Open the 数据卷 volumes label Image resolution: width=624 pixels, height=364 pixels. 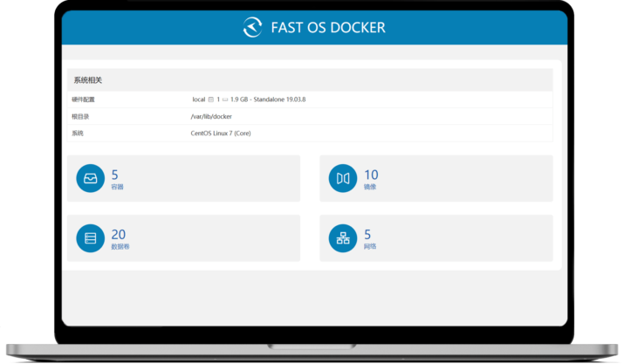120,247
